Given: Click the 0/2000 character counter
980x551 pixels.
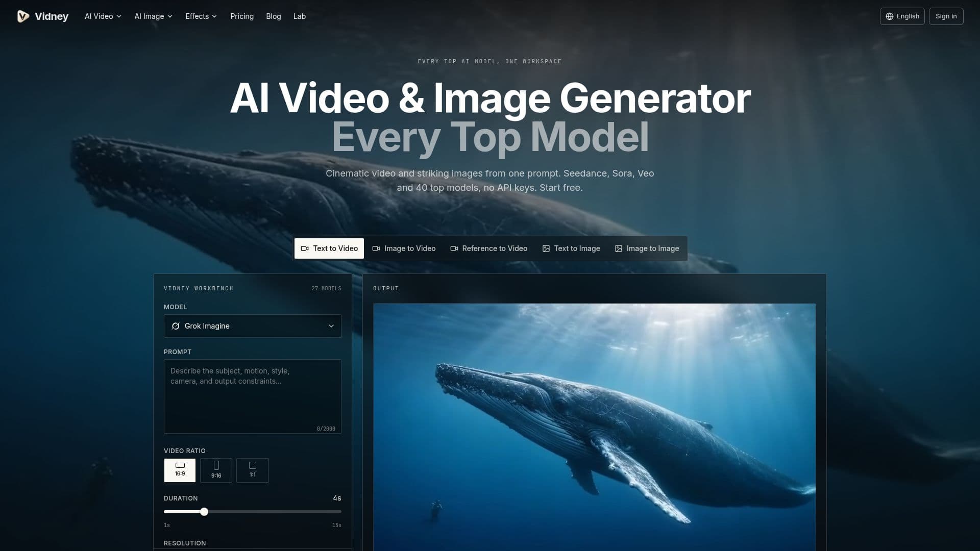Looking at the screenshot, I should pyautogui.click(x=326, y=429).
